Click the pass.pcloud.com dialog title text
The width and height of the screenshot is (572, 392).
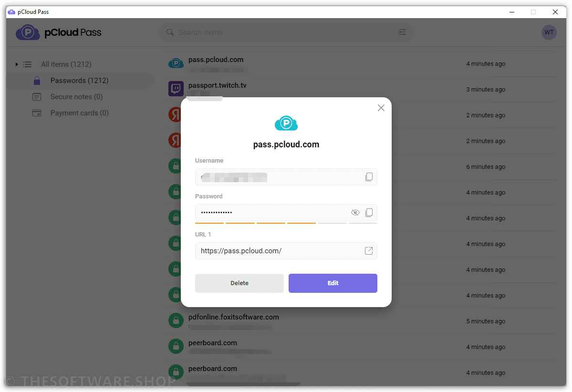pos(286,144)
